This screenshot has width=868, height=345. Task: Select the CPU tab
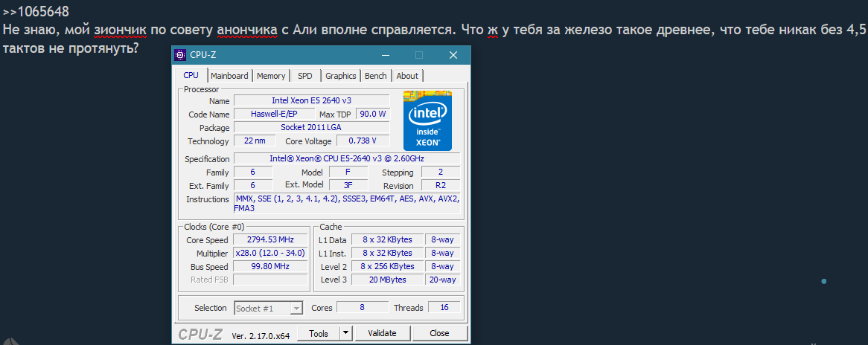click(x=191, y=75)
